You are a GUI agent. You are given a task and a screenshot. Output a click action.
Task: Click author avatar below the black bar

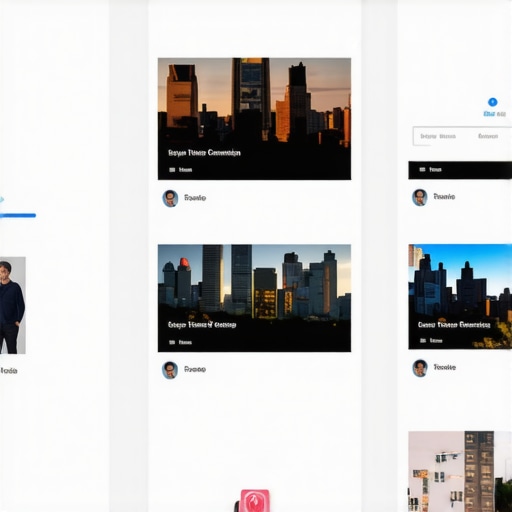[420, 197]
